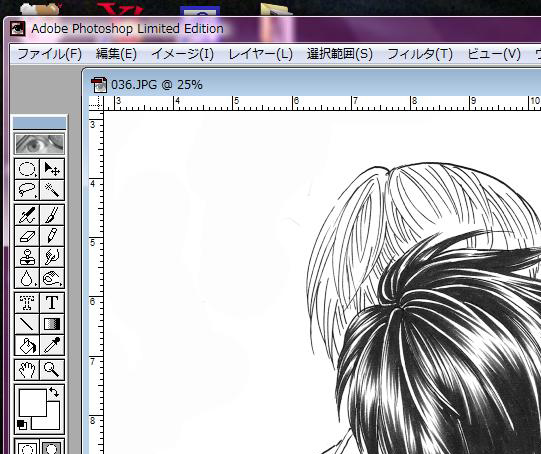Click the desktop folder icon behind Photoshop
The image size is (541, 454).
pyautogui.click(x=275, y=9)
